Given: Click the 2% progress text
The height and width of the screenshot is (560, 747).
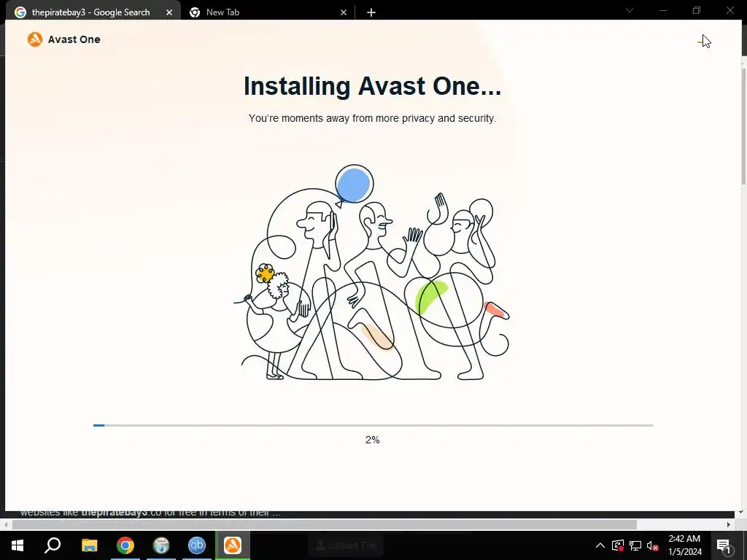Looking at the screenshot, I should click(x=373, y=440).
